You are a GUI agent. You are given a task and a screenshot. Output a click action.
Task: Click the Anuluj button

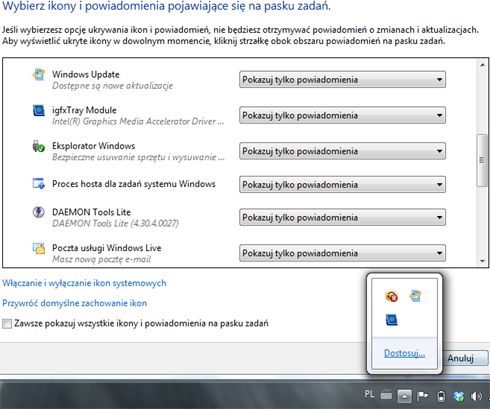(465, 358)
